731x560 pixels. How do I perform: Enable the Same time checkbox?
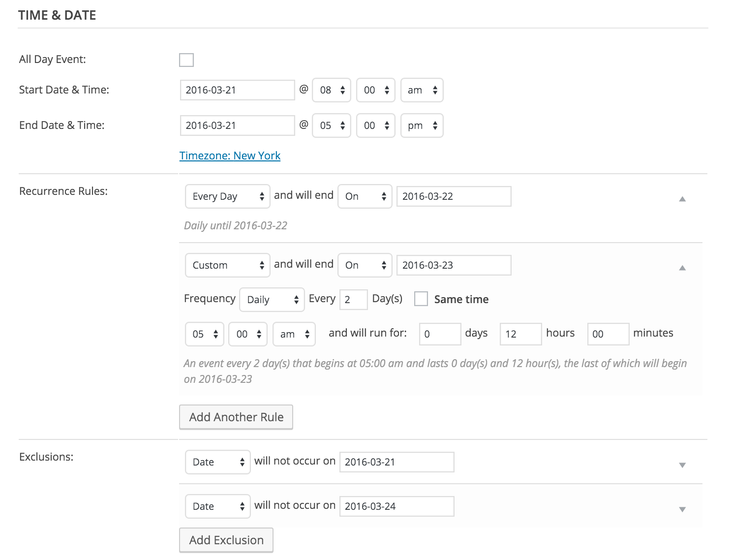click(x=421, y=299)
